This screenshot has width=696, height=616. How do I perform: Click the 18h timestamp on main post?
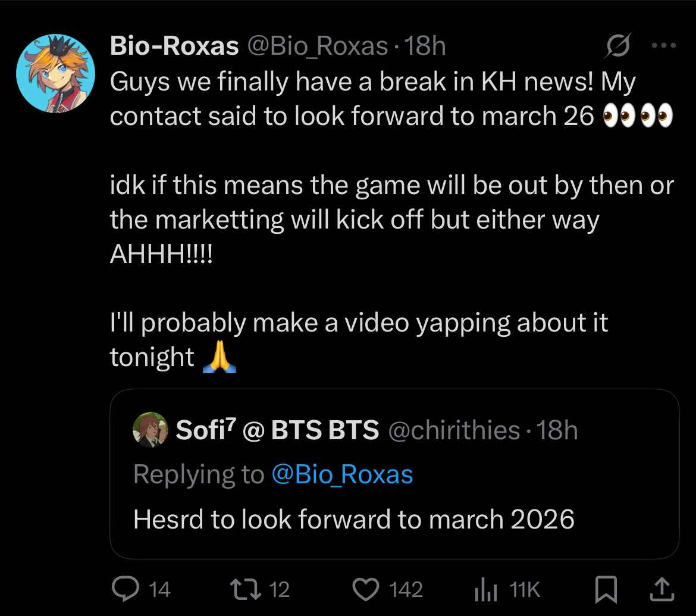[425, 46]
